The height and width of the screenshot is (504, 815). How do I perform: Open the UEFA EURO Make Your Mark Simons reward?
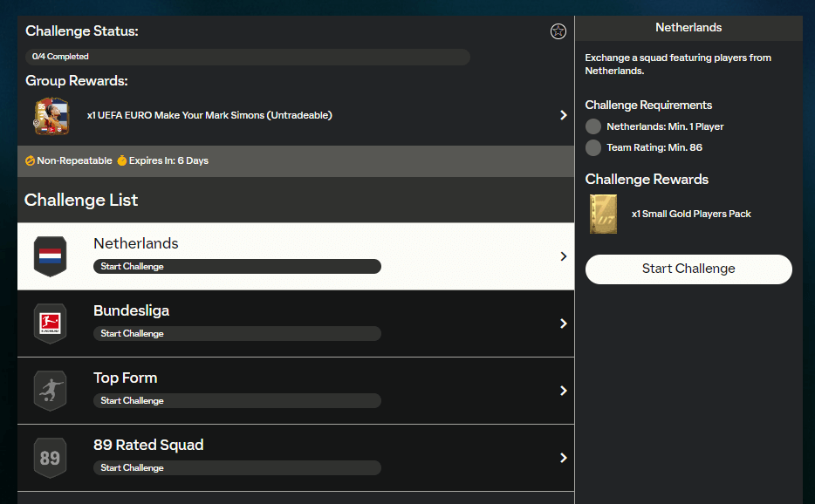tap(209, 115)
